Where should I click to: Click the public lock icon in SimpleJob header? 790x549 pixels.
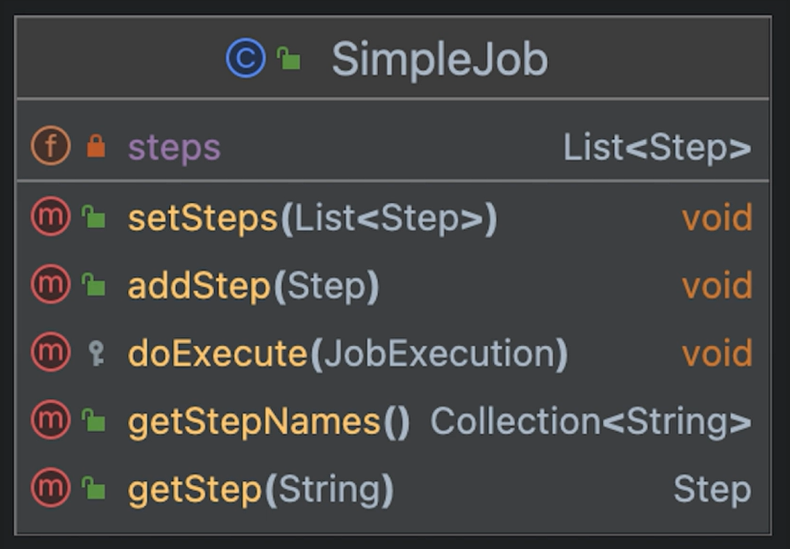click(289, 60)
